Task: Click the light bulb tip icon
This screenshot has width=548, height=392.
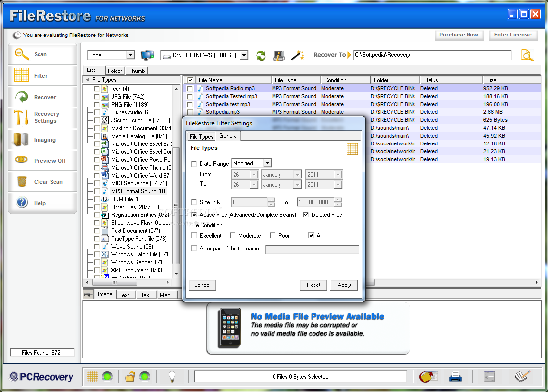Action: tap(172, 376)
